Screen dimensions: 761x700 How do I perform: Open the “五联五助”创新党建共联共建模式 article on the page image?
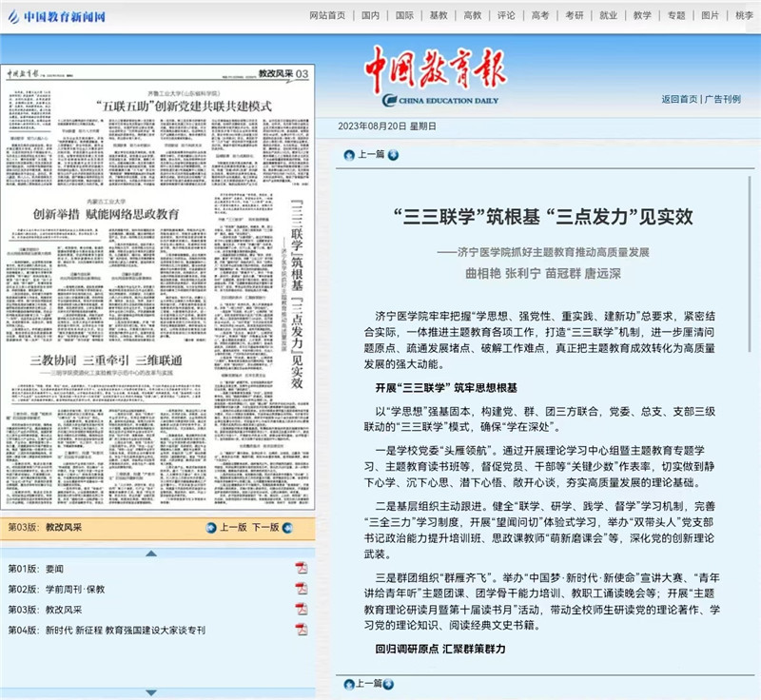point(184,107)
